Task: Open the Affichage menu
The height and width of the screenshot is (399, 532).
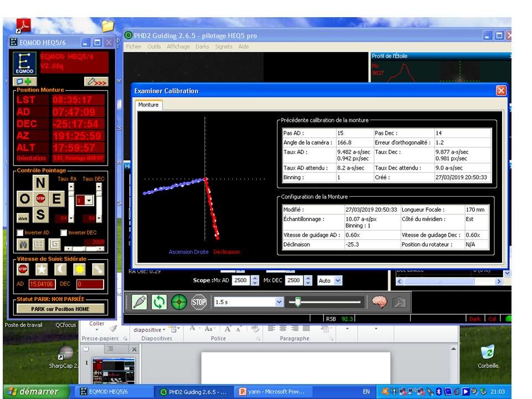Action: pos(178,47)
